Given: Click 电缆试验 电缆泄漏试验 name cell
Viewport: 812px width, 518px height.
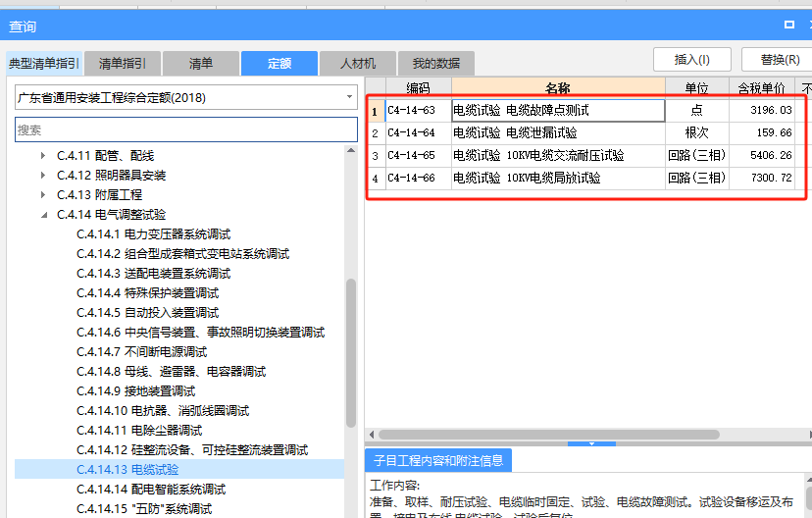Looking at the screenshot, I should (558, 133).
